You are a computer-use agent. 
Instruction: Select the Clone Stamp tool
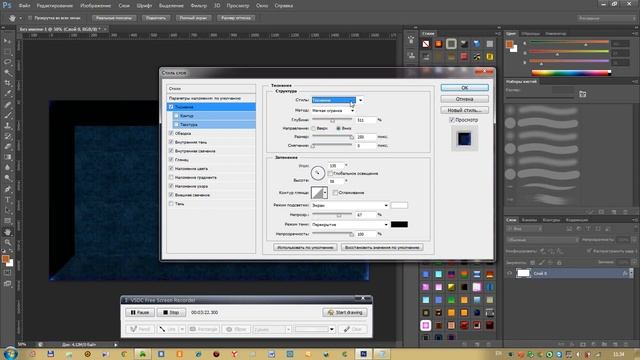pyautogui.click(x=7, y=126)
